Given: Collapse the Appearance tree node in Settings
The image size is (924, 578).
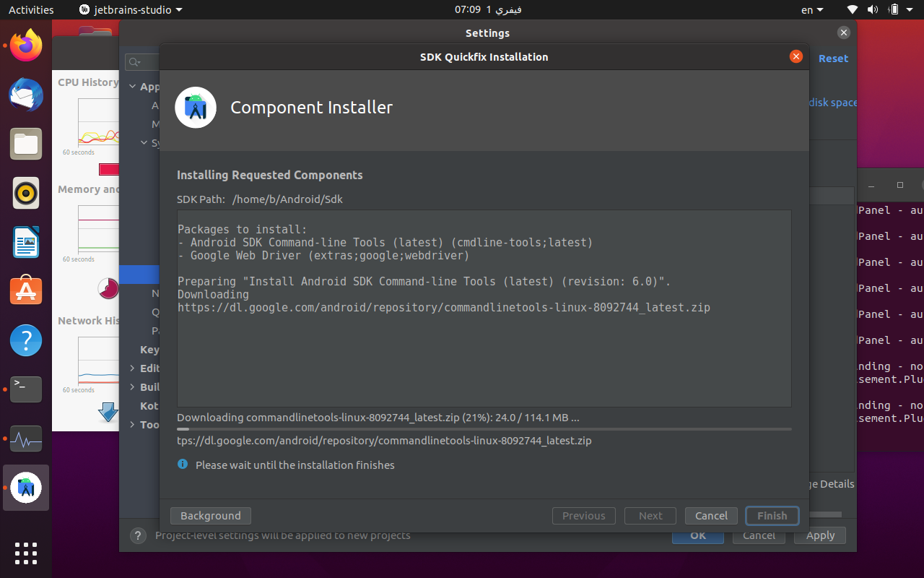Looking at the screenshot, I should click(x=132, y=87).
